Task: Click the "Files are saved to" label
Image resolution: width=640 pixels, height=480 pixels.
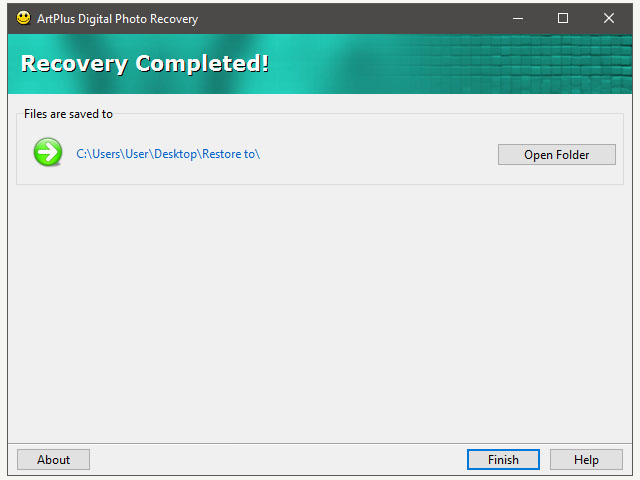Action: pyautogui.click(x=68, y=114)
